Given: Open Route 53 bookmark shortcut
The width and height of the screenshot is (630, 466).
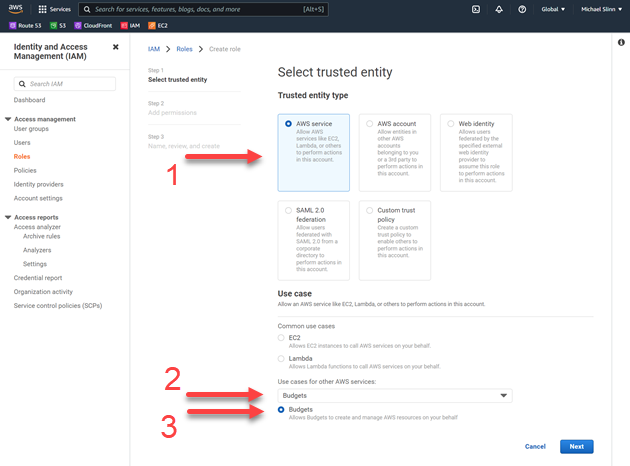Looking at the screenshot, I should coord(24,25).
